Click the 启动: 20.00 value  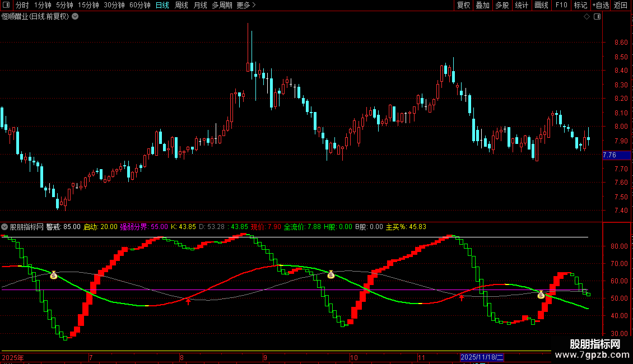100,227
